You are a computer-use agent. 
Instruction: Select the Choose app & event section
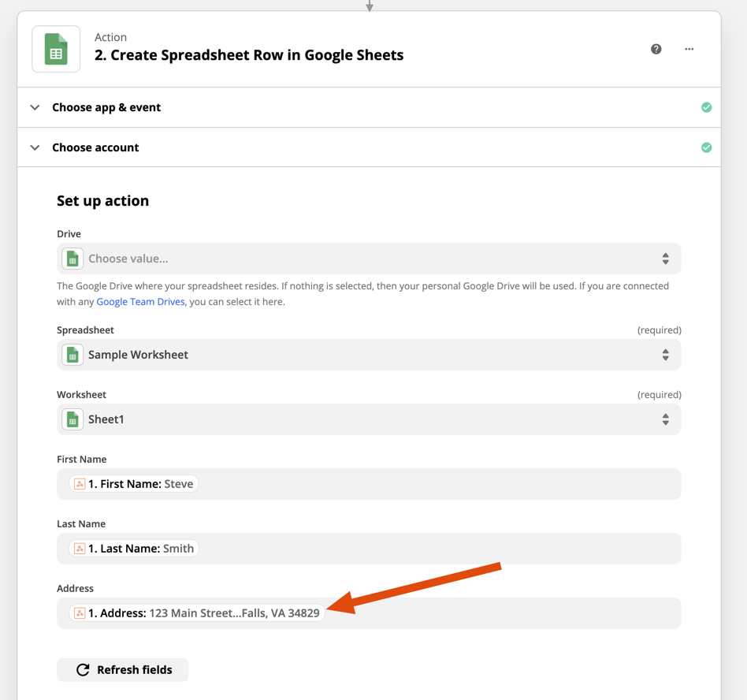click(369, 107)
